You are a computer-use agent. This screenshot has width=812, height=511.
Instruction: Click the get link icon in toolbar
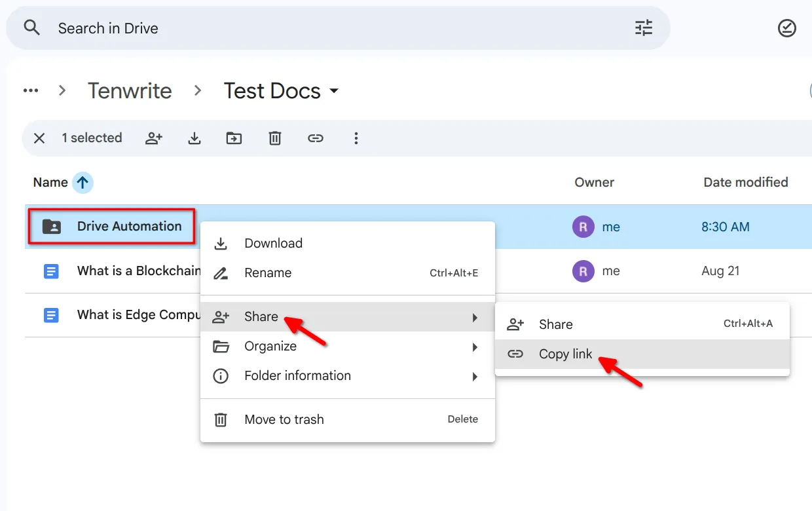pos(316,138)
